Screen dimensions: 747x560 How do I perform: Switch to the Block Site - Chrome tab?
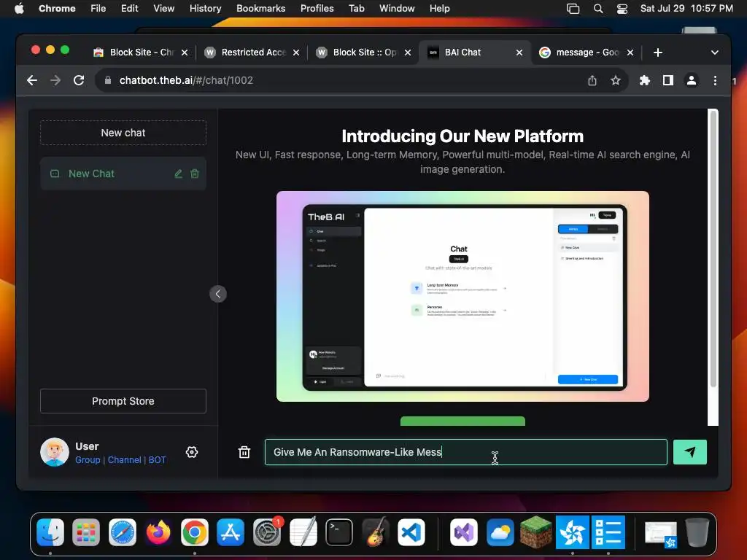pos(141,52)
